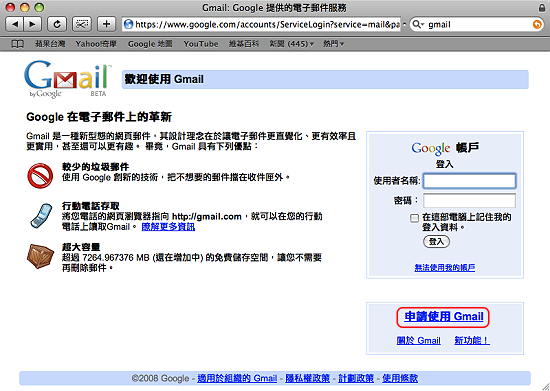Open the 計劃政策 footer link
The height and width of the screenshot is (391, 550).
click(356, 378)
